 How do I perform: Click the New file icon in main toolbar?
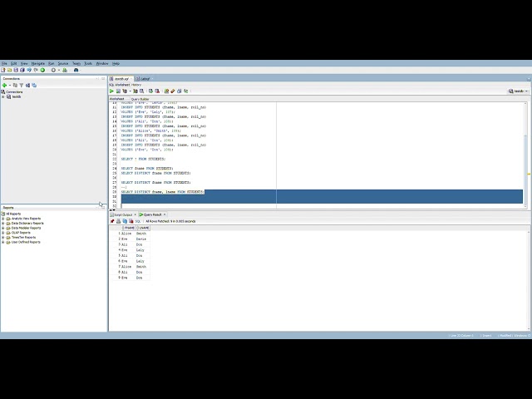point(3,70)
